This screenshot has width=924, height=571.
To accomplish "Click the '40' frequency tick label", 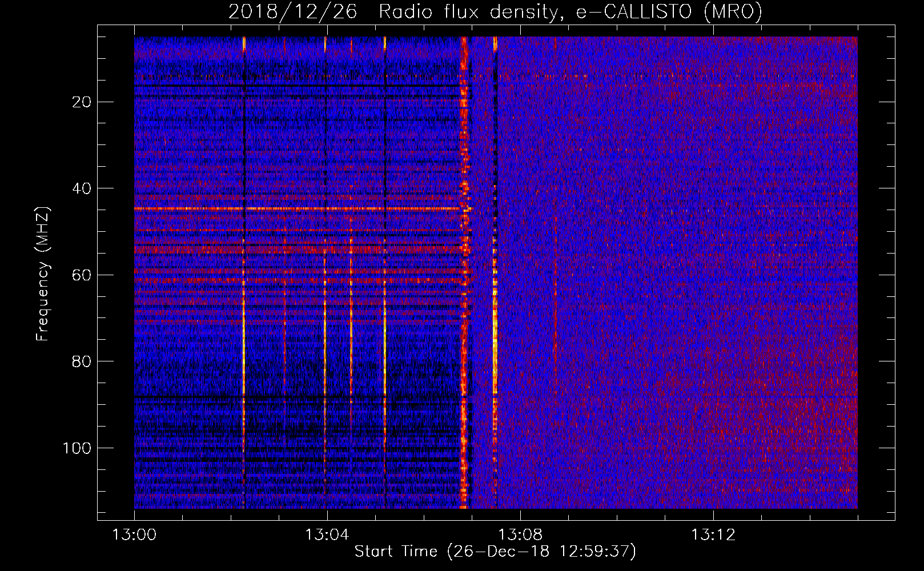I will [82, 188].
